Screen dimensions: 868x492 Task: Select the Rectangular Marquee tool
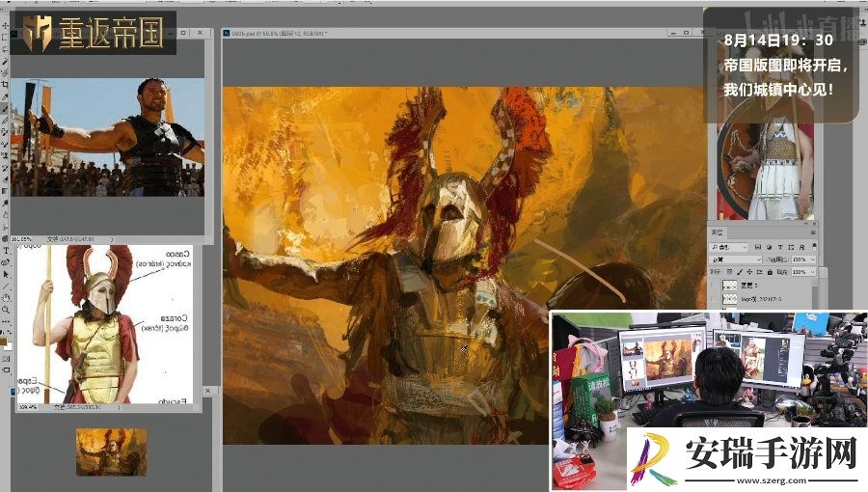point(6,37)
